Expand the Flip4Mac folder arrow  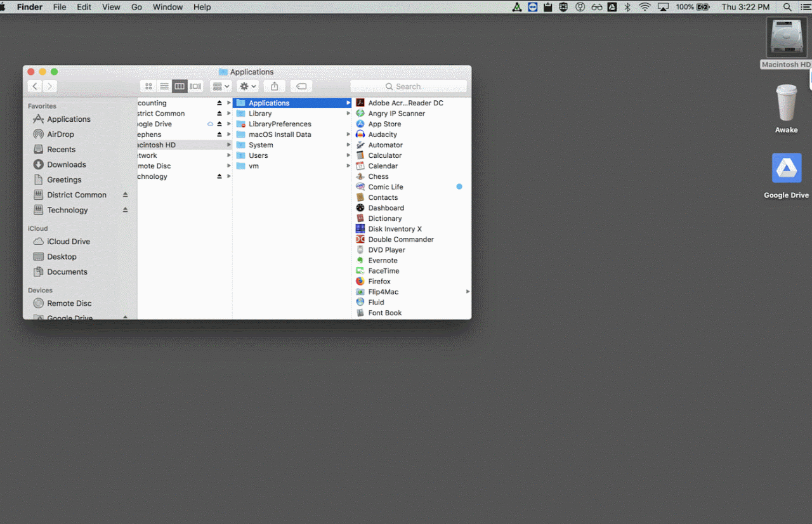(468, 292)
